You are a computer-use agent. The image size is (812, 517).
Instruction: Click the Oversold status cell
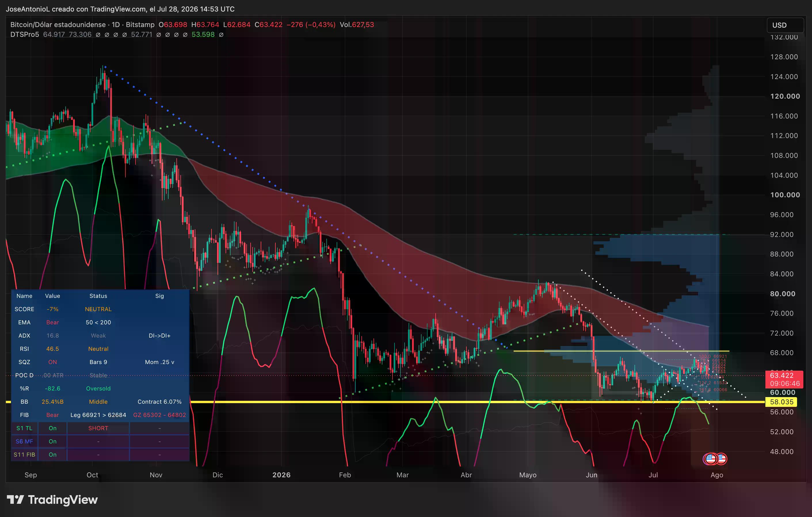tap(98, 388)
